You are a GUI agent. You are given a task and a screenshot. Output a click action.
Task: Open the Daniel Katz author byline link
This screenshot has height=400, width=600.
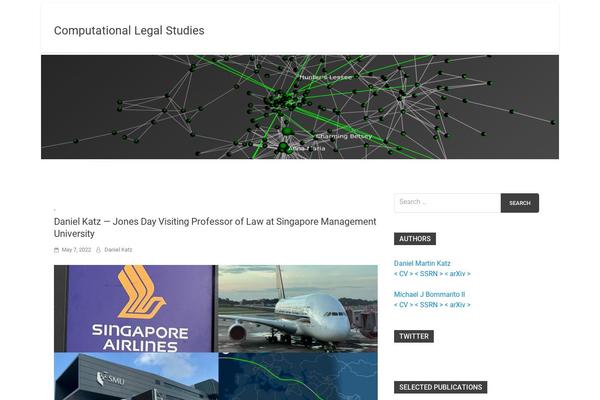[x=118, y=250]
